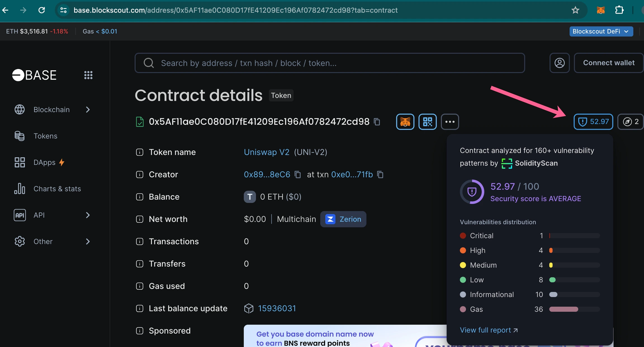
Task: Bookmark this page with the star
Action: 575,10
